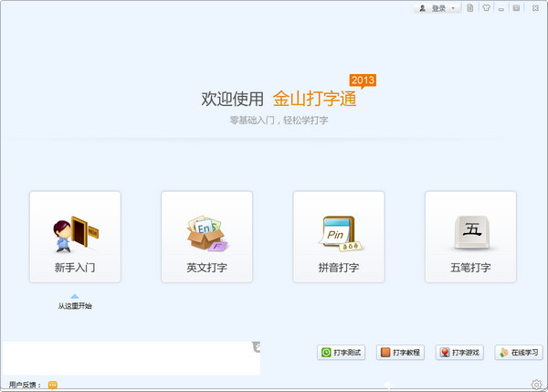Viewport: 548px width, 392px height.
Task: Open the 五笔打字 Wubi typing module
Action: click(x=470, y=237)
